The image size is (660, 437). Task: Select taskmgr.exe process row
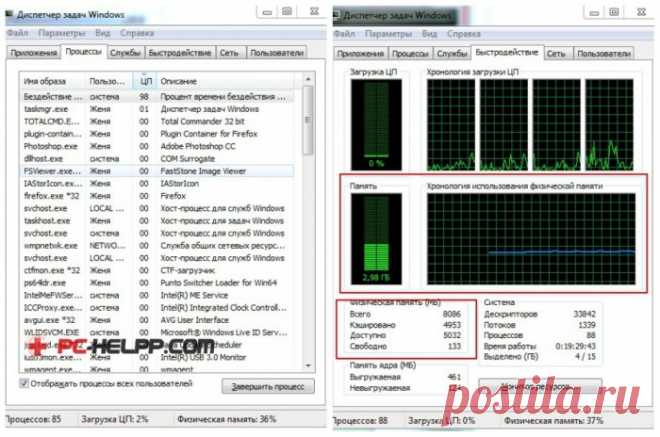click(x=157, y=109)
